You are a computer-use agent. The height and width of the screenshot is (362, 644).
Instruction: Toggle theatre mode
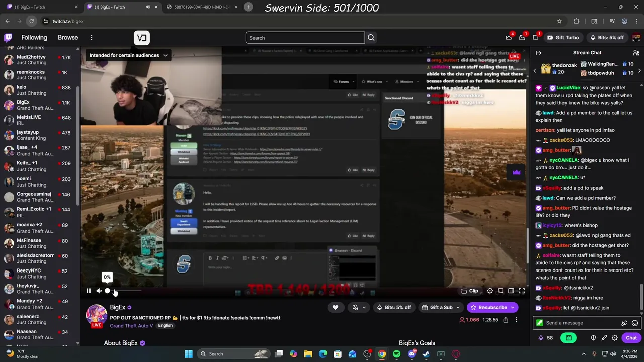click(x=511, y=291)
